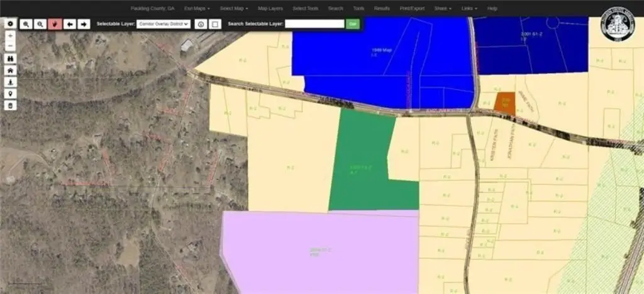Click the Help link in navbar

[x=492, y=8]
